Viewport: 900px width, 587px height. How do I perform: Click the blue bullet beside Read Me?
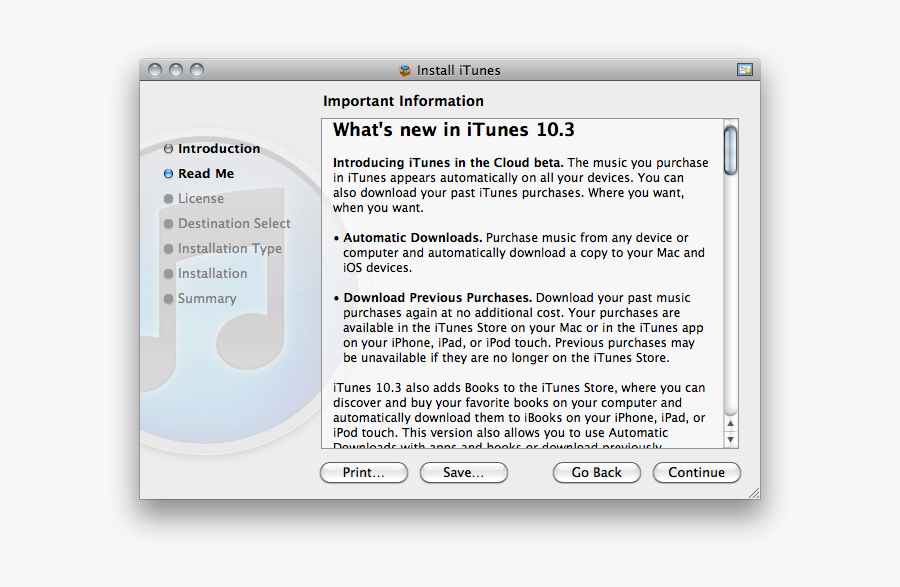pos(168,174)
